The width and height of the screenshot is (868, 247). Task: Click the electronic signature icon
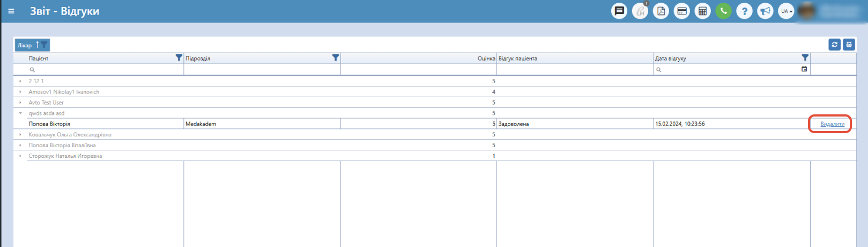coord(640,11)
